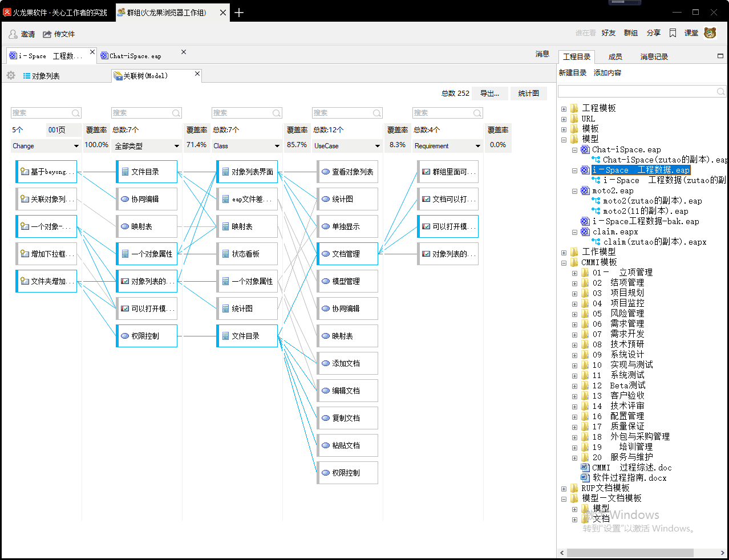
Task: Click the user avatar at top right
Action: pyautogui.click(x=710, y=33)
